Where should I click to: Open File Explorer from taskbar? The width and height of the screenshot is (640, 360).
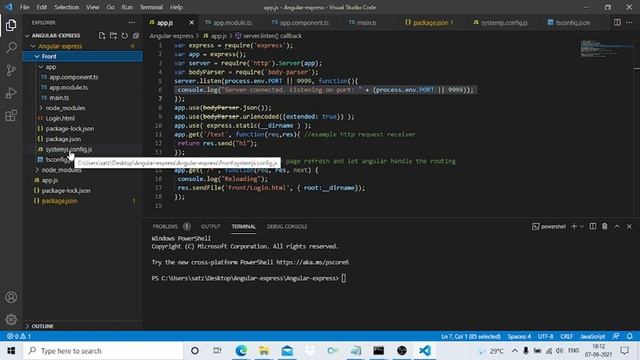click(264, 351)
